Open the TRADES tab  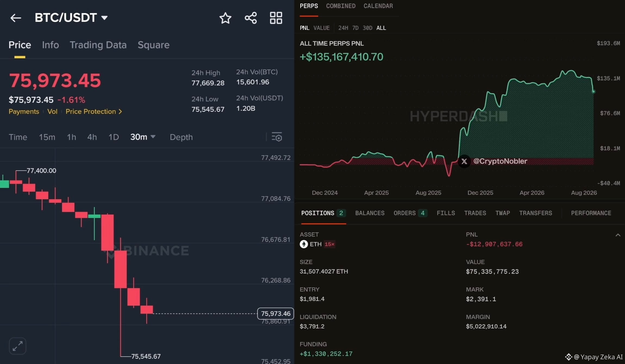coord(475,213)
